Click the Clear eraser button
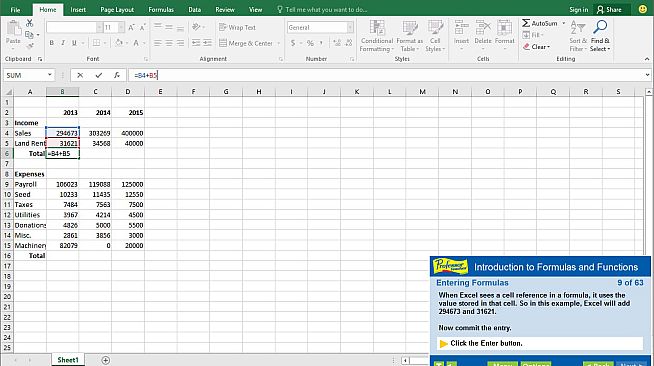Screen dimensions: 654x366 pyautogui.click(x=536, y=47)
